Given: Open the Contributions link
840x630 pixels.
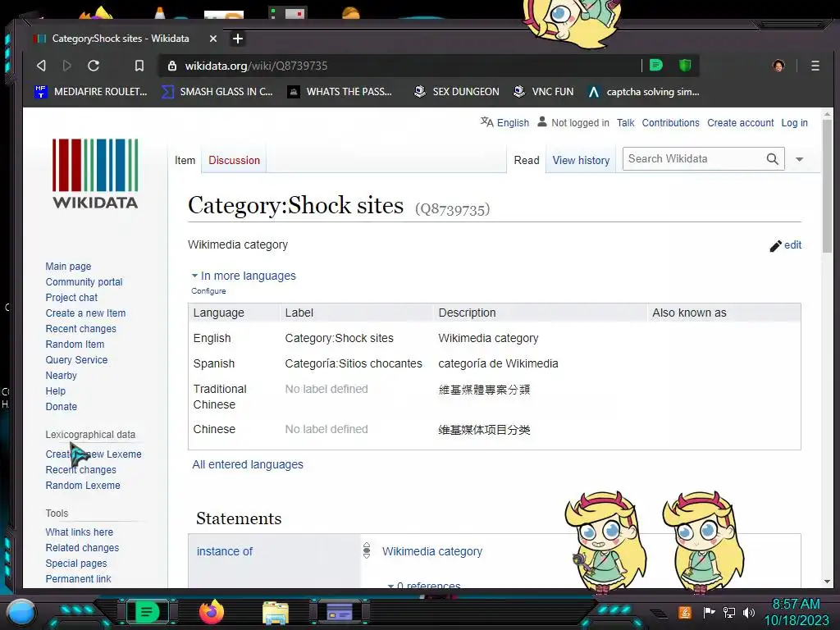Looking at the screenshot, I should [x=671, y=123].
